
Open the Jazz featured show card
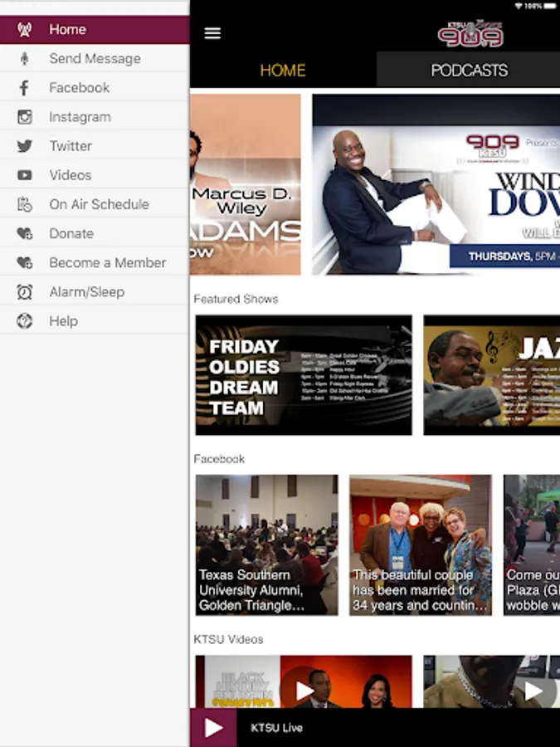pyautogui.click(x=491, y=375)
